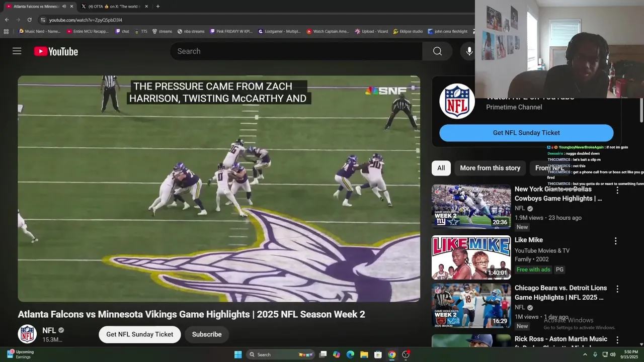Open Entire MCU Recapp bookmark
The width and height of the screenshot is (644, 362).
(88, 31)
